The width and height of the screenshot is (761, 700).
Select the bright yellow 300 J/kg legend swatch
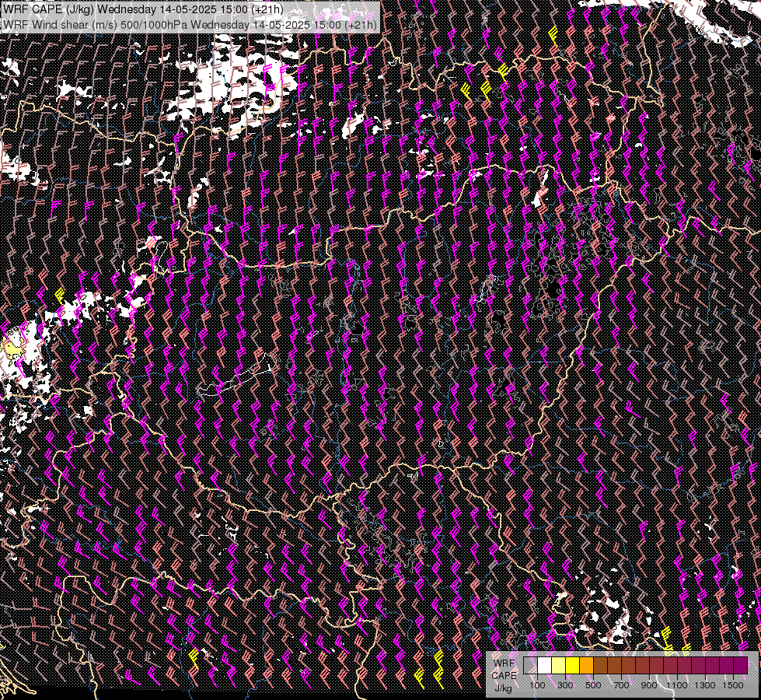click(572, 665)
